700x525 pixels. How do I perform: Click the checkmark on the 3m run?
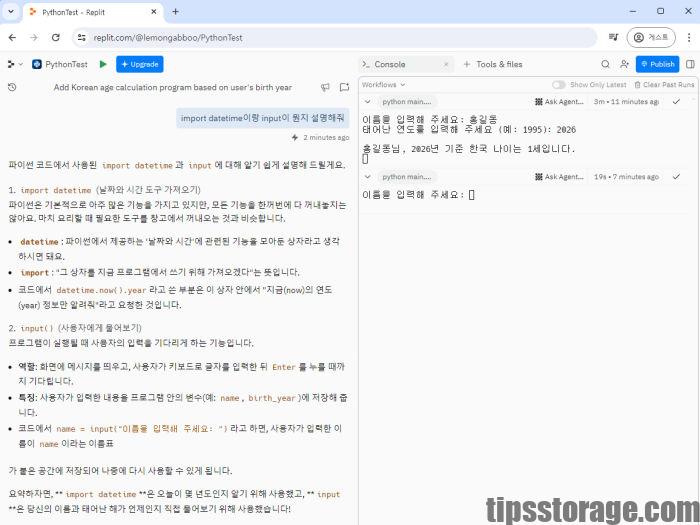click(676, 102)
